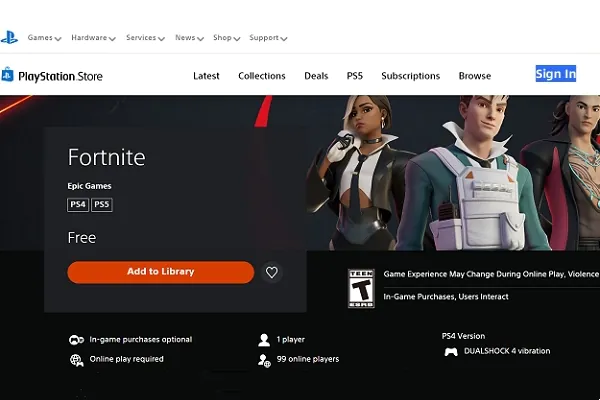Click the Free price label
Screen dimensions: 600x400
[x=82, y=238]
